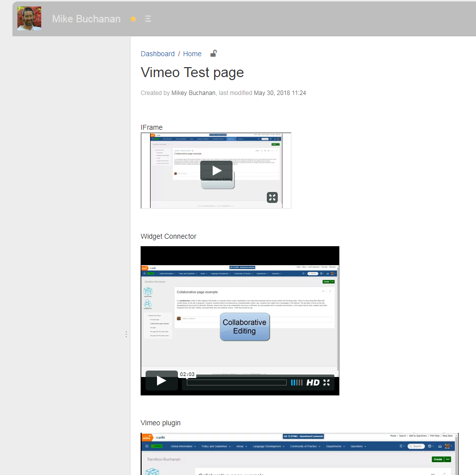Adjust volume bars in Widget Connector player
The height and width of the screenshot is (475, 476).
[297, 382]
